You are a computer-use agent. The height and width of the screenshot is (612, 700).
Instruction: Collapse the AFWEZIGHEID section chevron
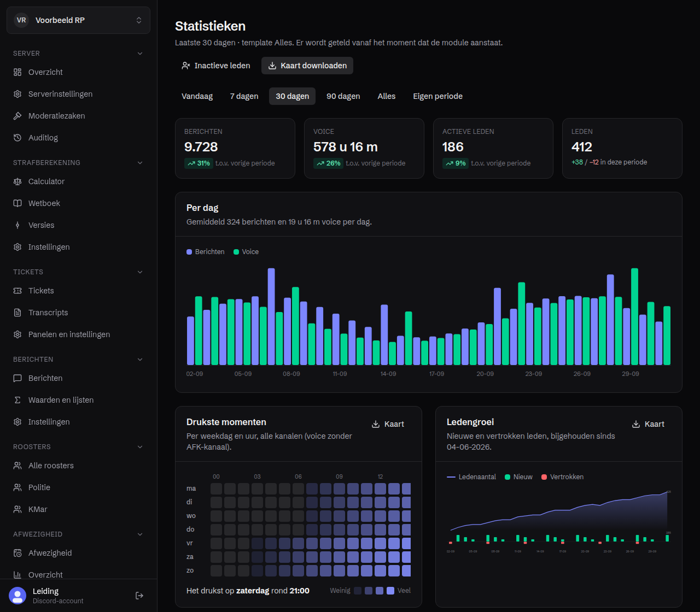pyautogui.click(x=140, y=534)
